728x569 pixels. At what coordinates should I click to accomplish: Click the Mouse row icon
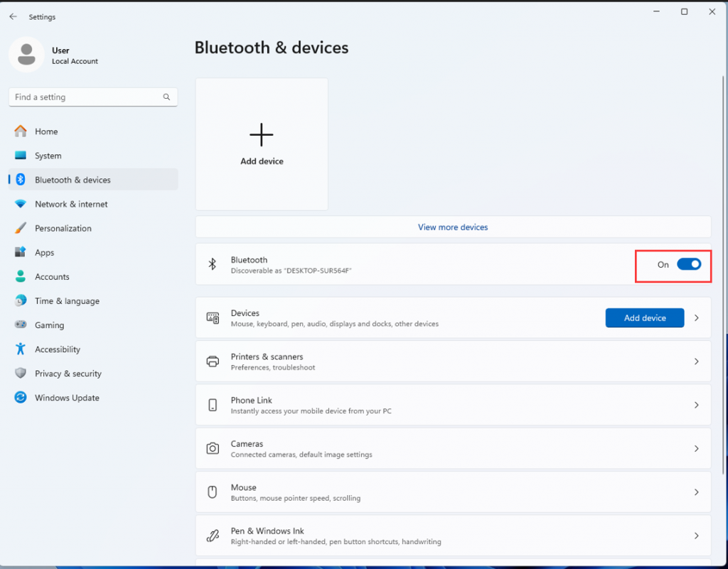click(x=212, y=492)
